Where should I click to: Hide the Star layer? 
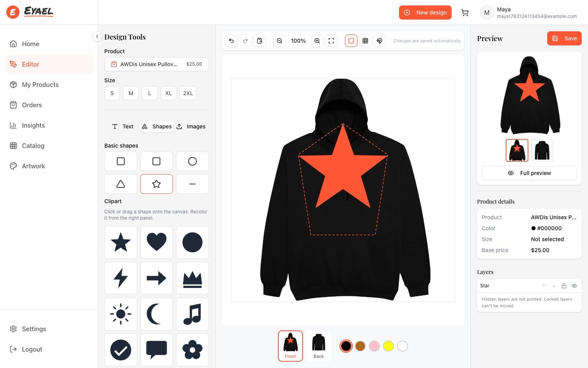coord(574,286)
